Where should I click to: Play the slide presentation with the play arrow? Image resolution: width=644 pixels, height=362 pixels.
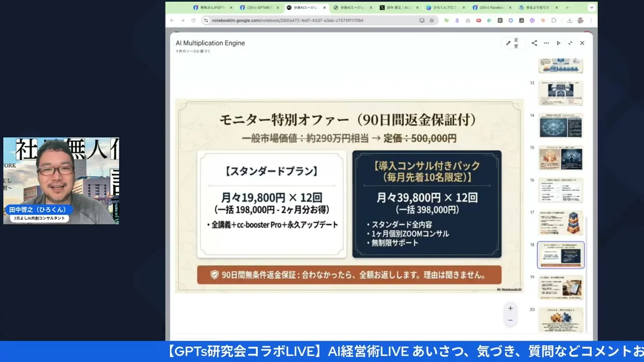[x=559, y=43]
